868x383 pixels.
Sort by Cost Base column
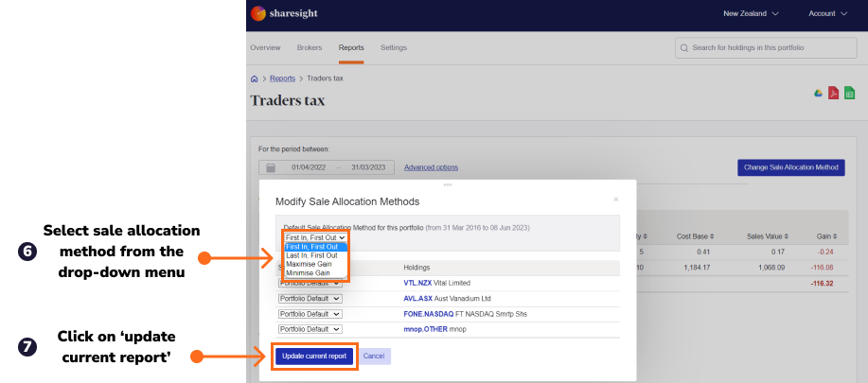click(695, 236)
